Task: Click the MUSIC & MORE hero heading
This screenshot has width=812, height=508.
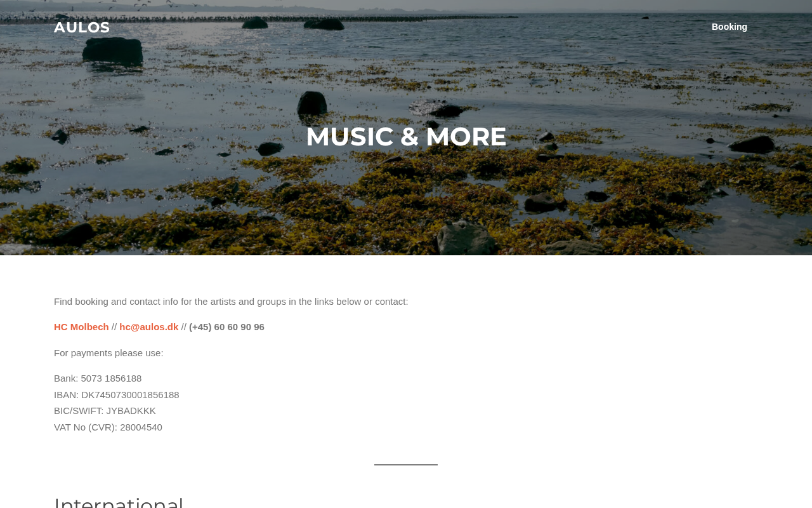Action: point(406,137)
